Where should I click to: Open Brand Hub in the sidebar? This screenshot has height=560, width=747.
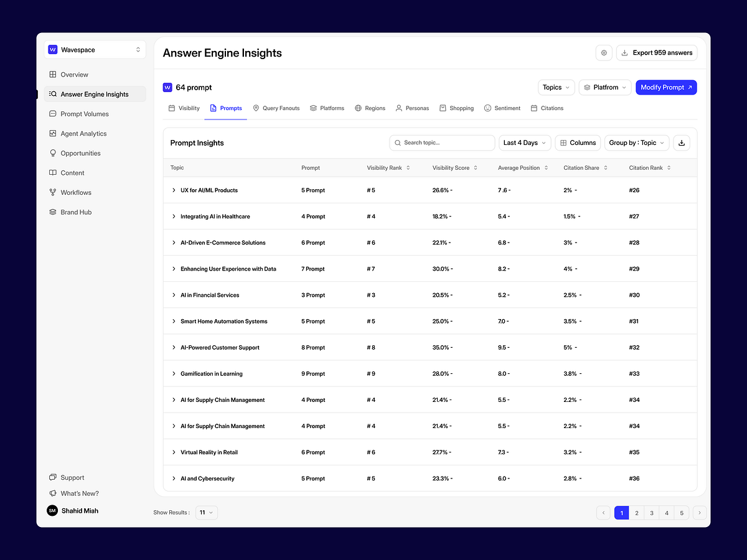point(76,212)
